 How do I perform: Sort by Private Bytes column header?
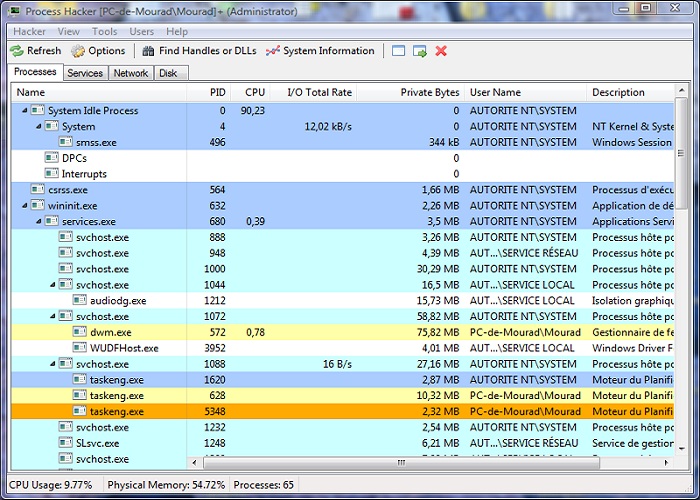(x=411, y=92)
